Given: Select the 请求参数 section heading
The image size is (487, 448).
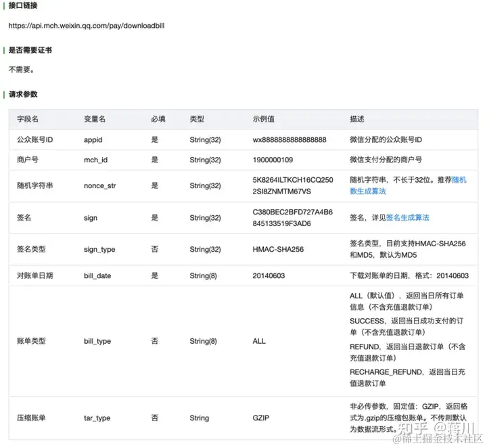Looking at the screenshot, I should tap(23, 95).
